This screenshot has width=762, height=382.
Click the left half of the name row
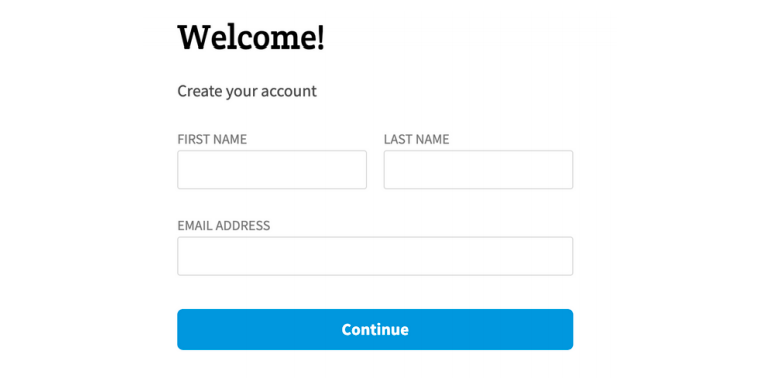pos(272,170)
